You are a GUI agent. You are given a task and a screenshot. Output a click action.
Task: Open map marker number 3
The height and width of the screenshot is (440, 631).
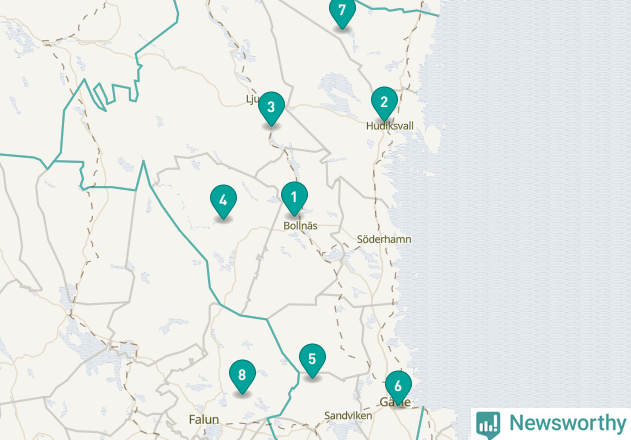click(x=271, y=108)
